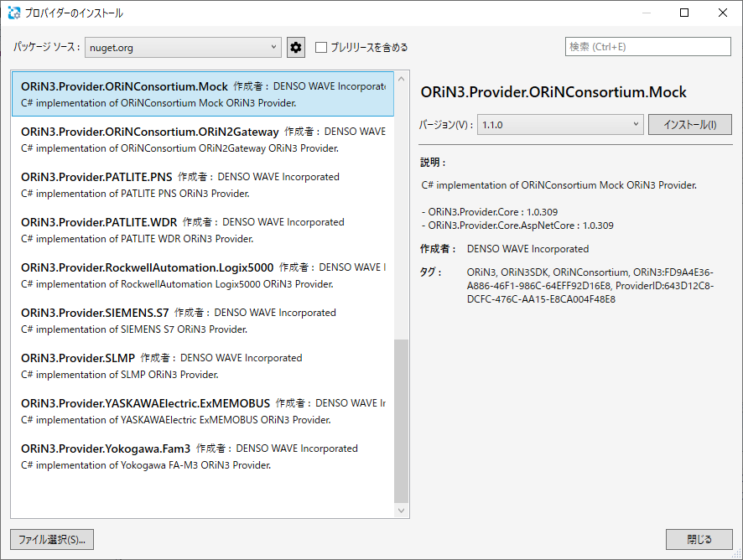Click description 'C# implementation of SIEMENS S7 ORiN3 Provider.'
Screen dimensions: 743x560
click(x=134, y=329)
